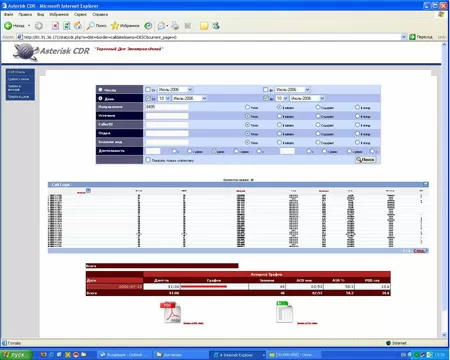Select 'Содержит' radio in CallerID row
The width and height of the screenshot is (450, 360).
[x=318, y=125]
